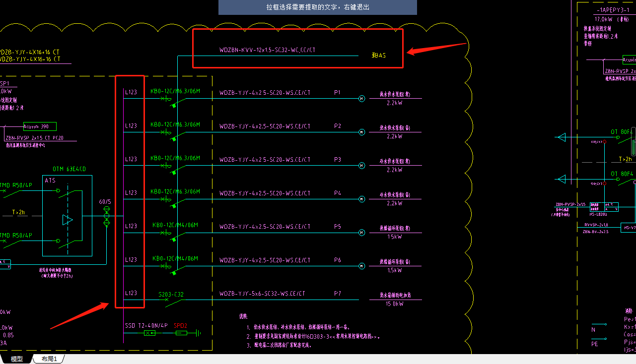Select the T>2h label on the left
The image size is (636, 364).
pos(18,212)
